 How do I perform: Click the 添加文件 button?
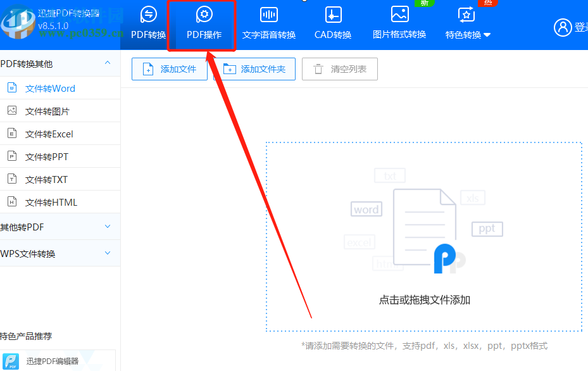[x=170, y=68]
